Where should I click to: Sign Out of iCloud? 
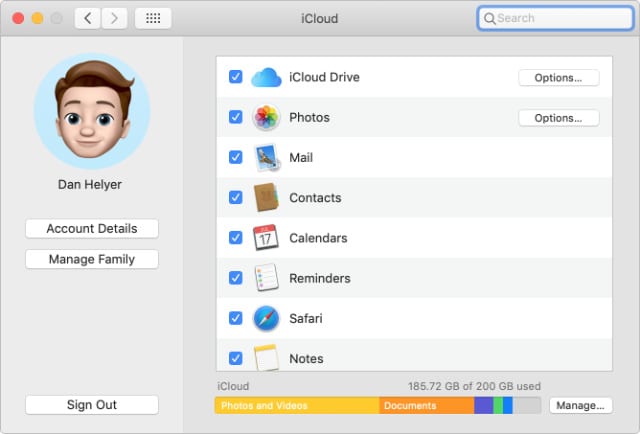pos(92,405)
